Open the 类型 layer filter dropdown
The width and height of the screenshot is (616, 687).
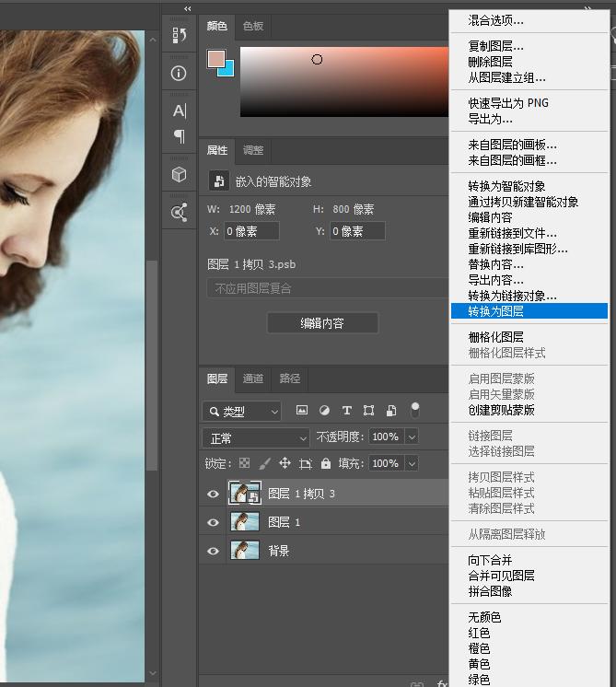click(x=241, y=412)
